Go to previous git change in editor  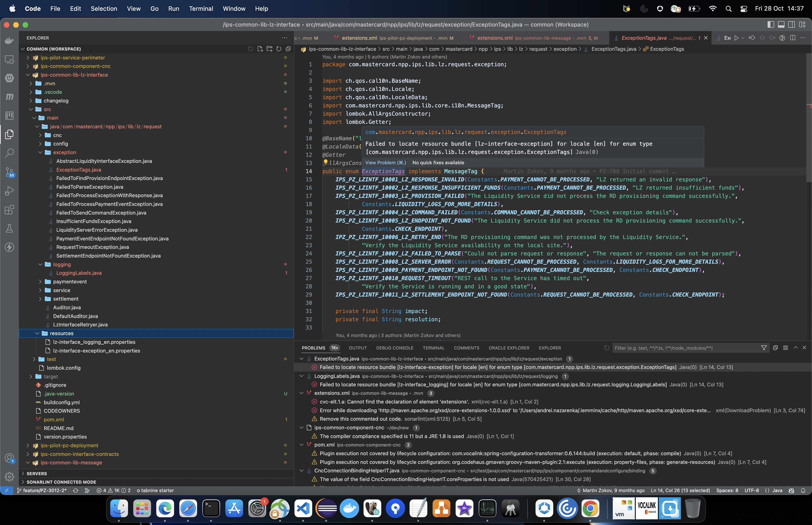752,38
